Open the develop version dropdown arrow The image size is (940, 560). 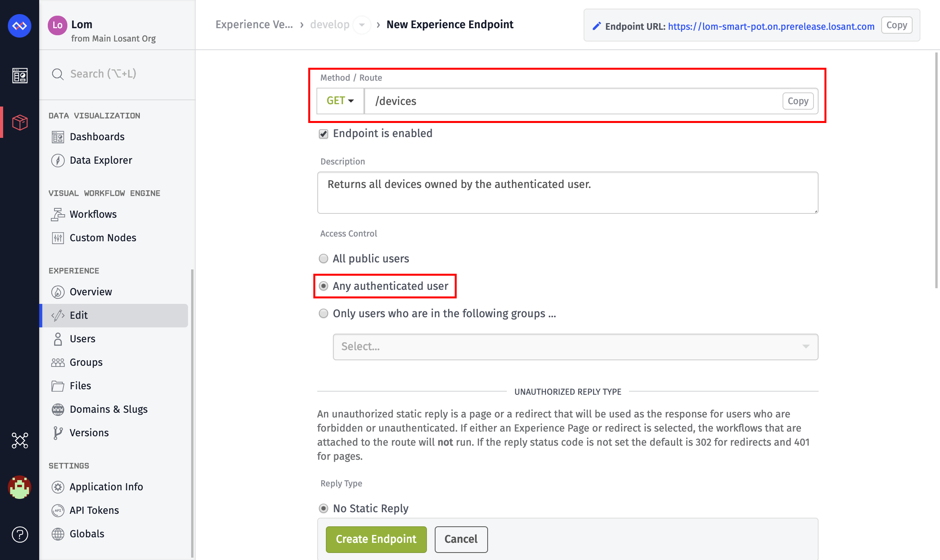pos(362,25)
